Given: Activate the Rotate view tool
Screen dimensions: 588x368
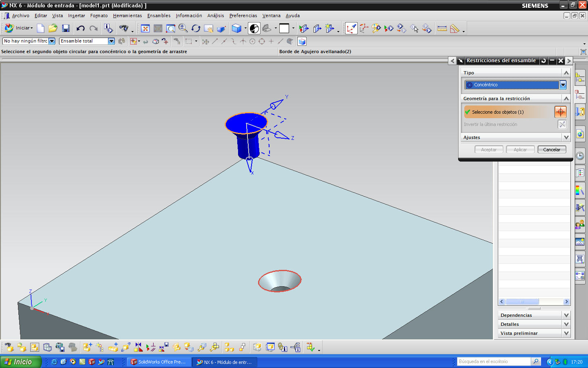Looking at the screenshot, I should [196, 28].
